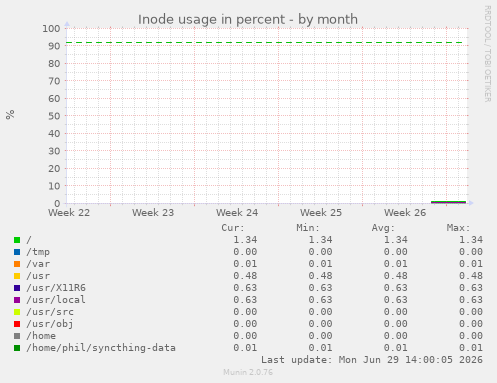This screenshot has height=383, width=497.
Task: Click the dark blue swatch for /usr/X11R6
Action: 17,288
